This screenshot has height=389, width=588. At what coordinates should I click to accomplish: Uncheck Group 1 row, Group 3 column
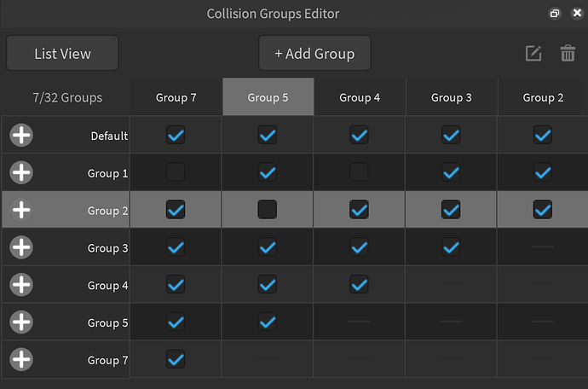[x=451, y=172]
